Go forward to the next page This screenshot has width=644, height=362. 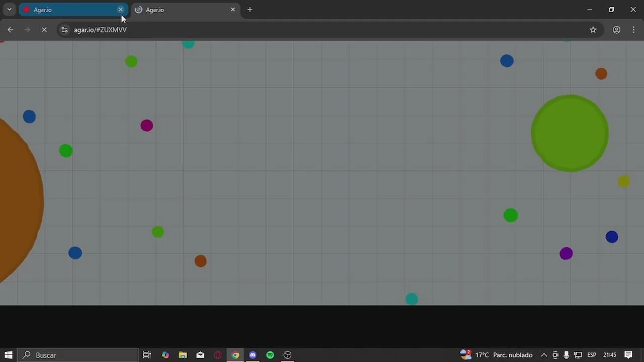pos(27,30)
